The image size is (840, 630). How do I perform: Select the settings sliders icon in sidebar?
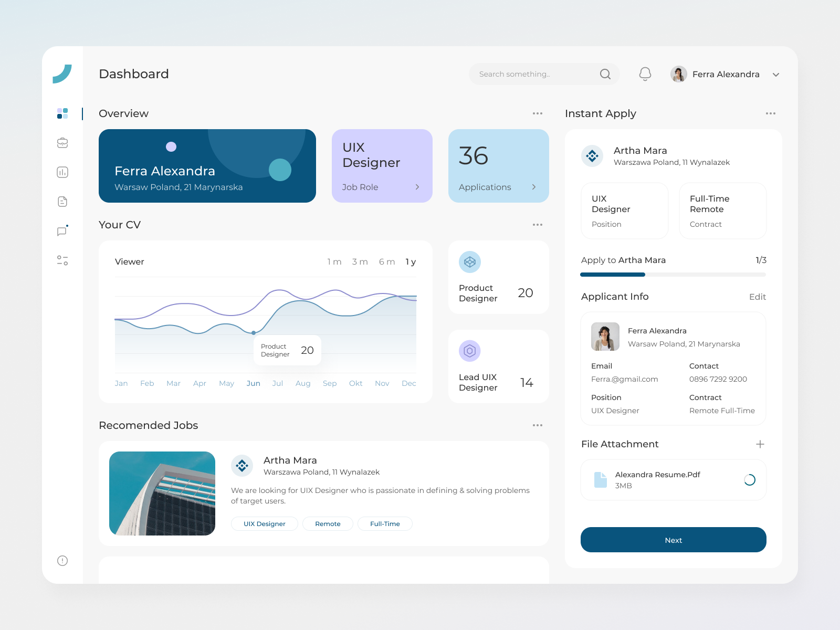(62, 260)
